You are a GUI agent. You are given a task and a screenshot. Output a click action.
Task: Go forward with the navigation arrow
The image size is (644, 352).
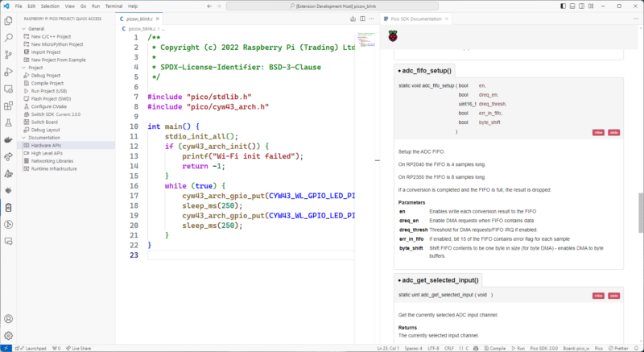coord(219,6)
